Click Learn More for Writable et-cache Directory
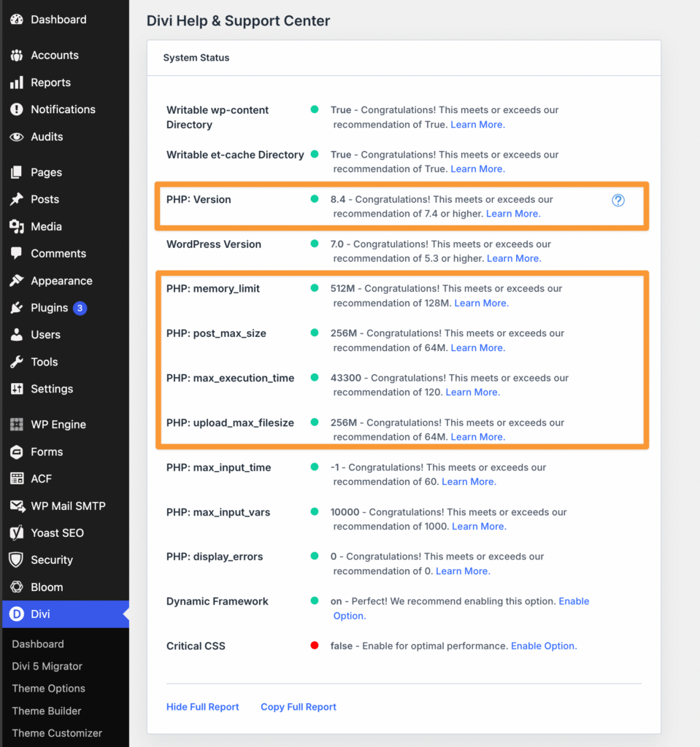Viewport: 700px width, 747px height. pyautogui.click(x=477, y=169)
